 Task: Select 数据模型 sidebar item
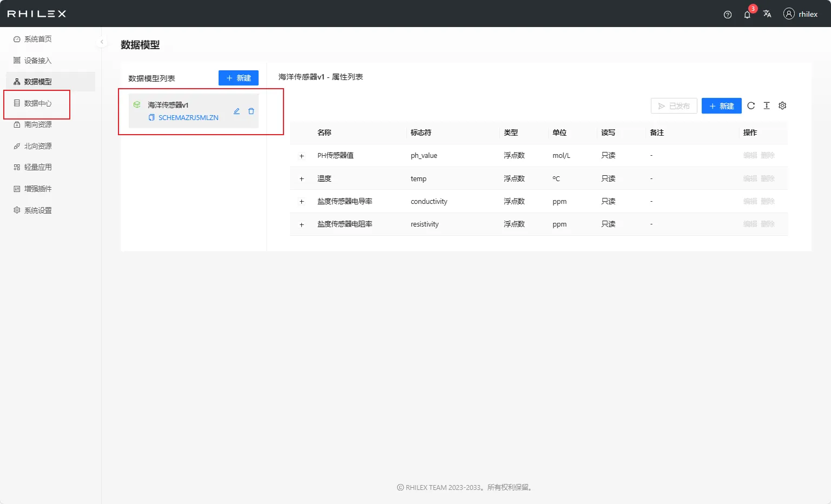click(51, 82)
